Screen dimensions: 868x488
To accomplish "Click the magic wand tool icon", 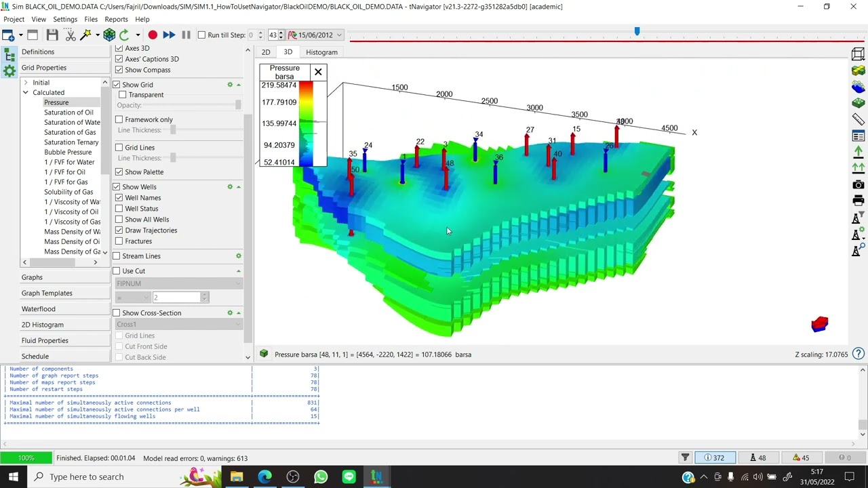I will point(86,35).
